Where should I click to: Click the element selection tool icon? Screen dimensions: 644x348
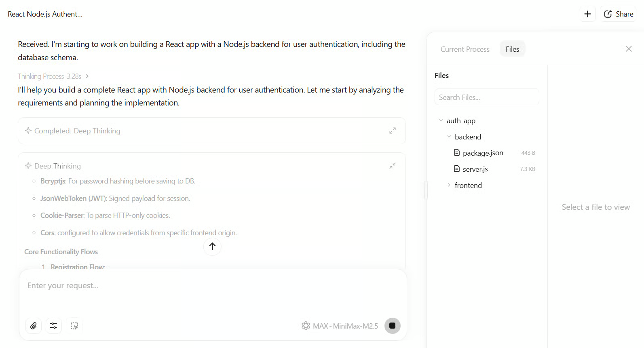tap(74, 326)
